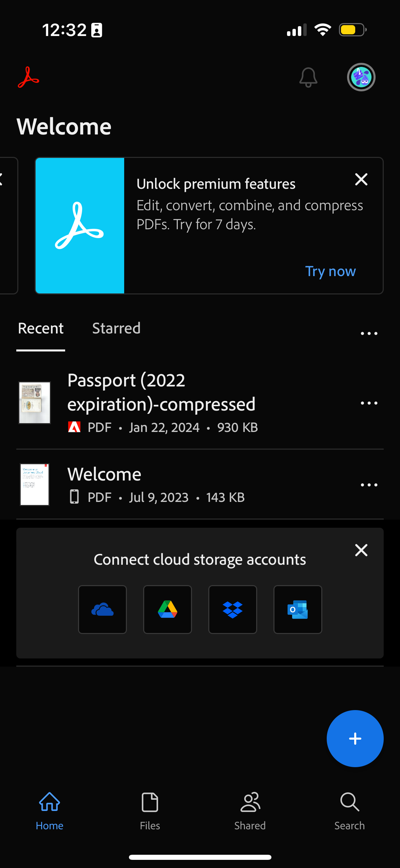The width and height of the screenshot is (400, 868).
Task: Dismiss the Unlock premium features card
Action: click(x=361, y=179)
